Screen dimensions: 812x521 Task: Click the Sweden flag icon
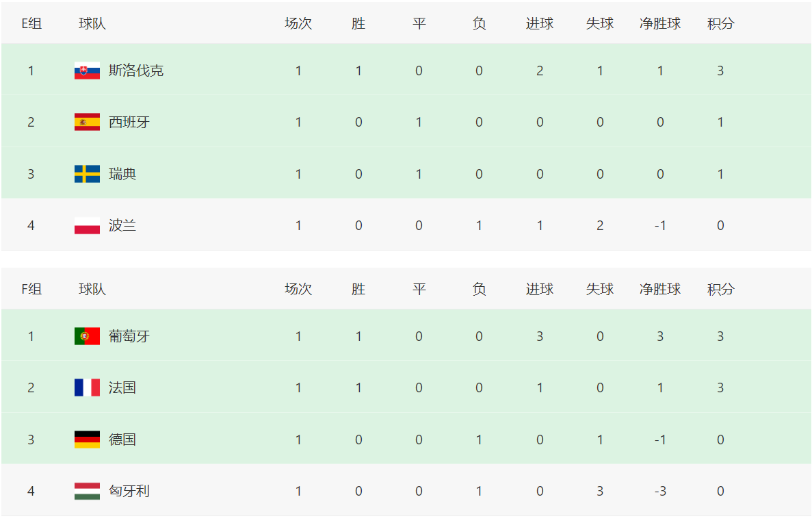[87, 174]
